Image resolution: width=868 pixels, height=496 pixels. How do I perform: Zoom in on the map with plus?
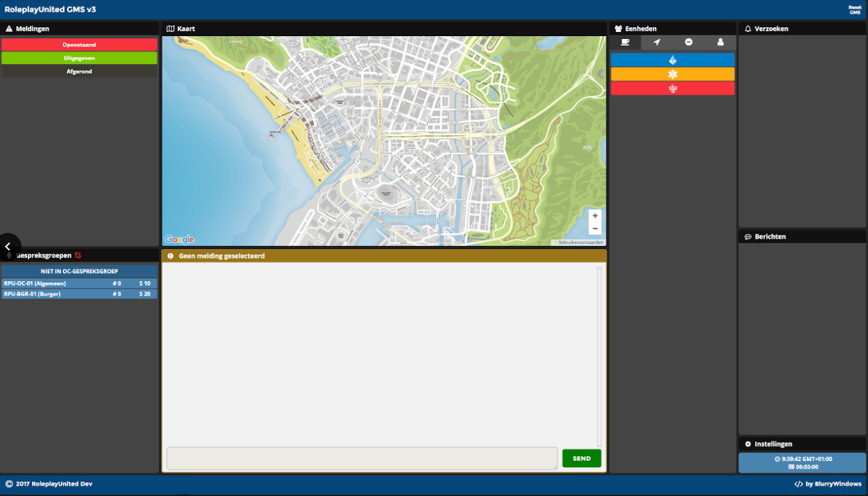coord(594,216)
